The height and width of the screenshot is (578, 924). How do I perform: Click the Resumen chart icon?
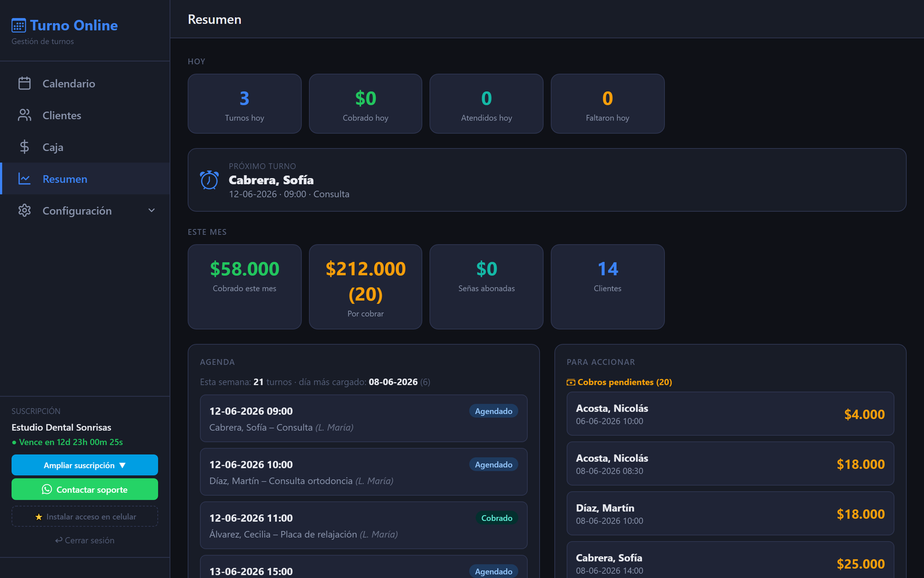24,179
